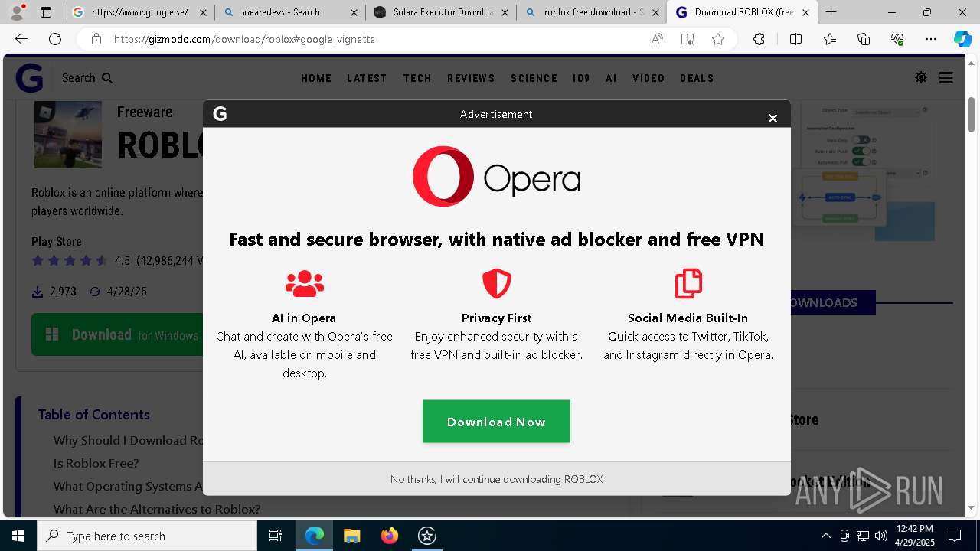Open a new browser tab
The height and width of the screenshot is (551, 980).
tap(831, 12)
